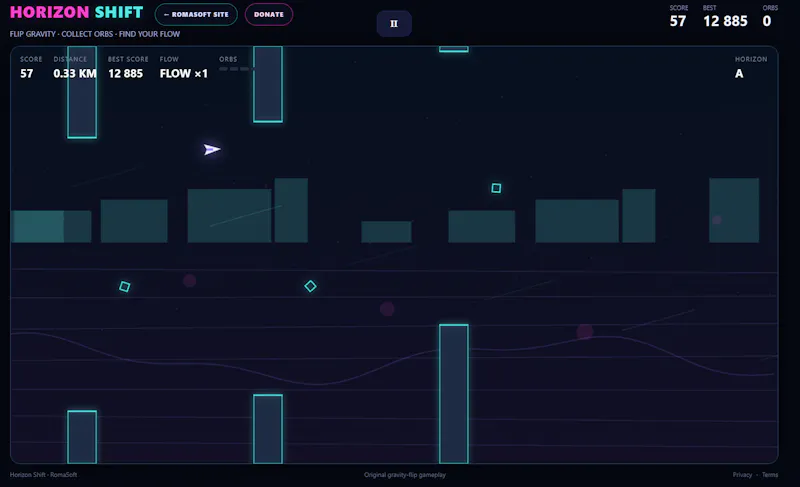This screenshot has height=487, width=800.
Task: Click the square orb above the teal blocks
Action: point(496,188)
